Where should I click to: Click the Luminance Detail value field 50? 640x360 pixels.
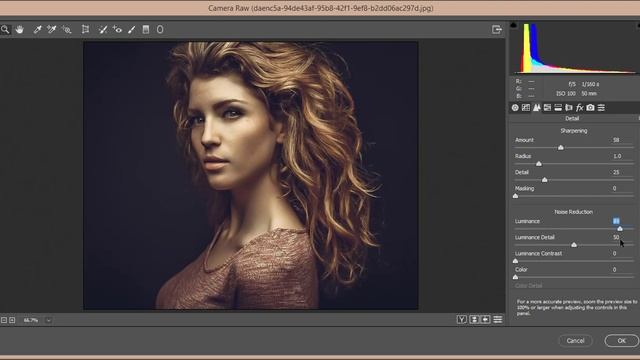pos(616,237)
